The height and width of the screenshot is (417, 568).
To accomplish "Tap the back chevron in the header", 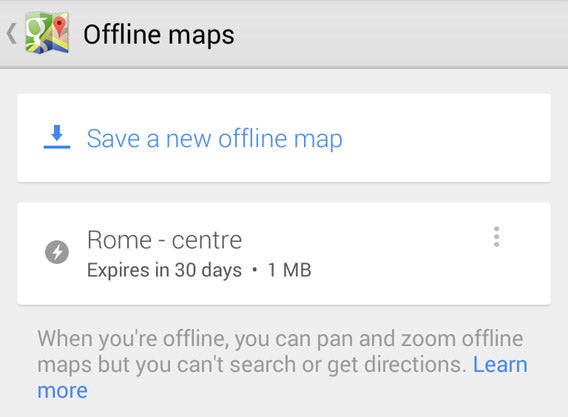I will pyautogui.click(x=12, y=33).
